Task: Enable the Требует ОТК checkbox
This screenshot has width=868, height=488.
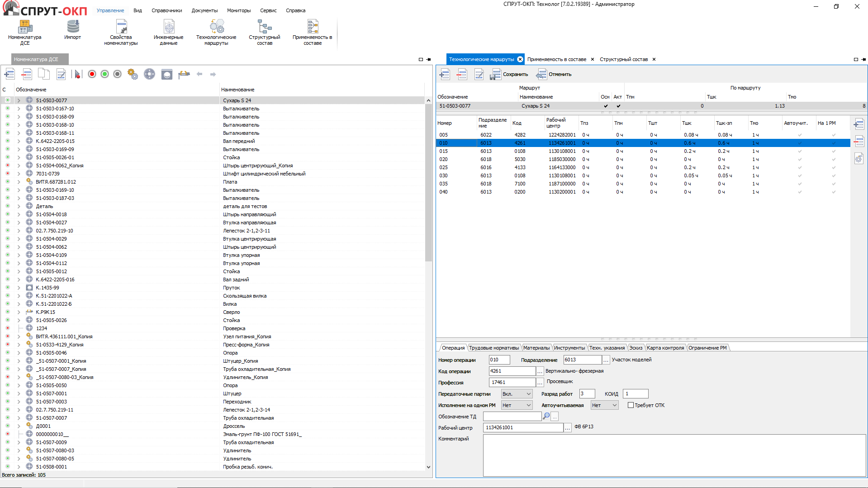Action: (631, 405)
